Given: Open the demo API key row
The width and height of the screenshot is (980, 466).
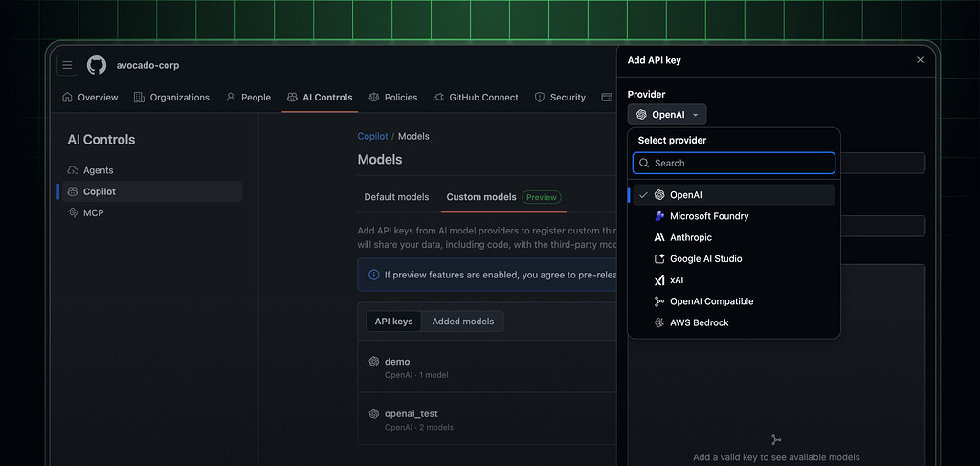Looking at the screenshot, I should (487, 367).
